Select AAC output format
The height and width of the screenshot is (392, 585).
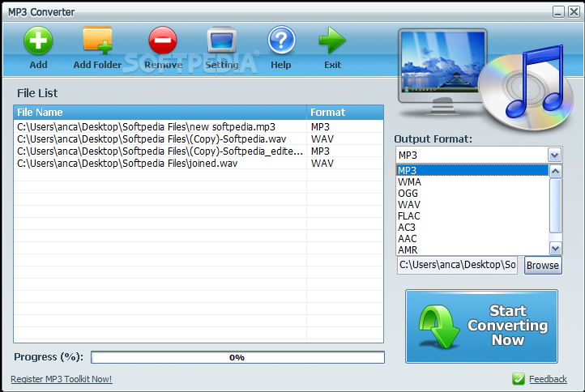[472, 239]
